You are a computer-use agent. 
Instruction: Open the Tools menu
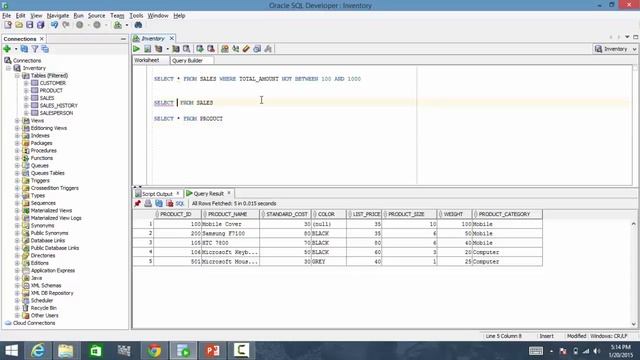136,16
